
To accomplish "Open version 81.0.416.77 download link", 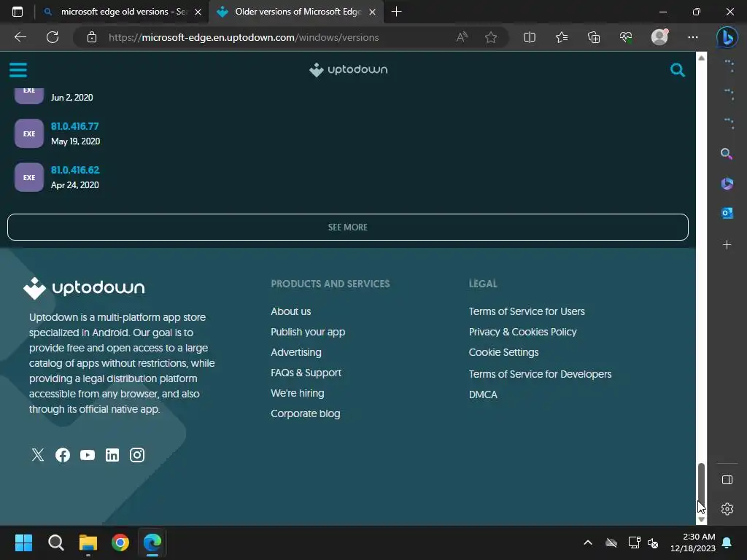I will tap(75, 126).
